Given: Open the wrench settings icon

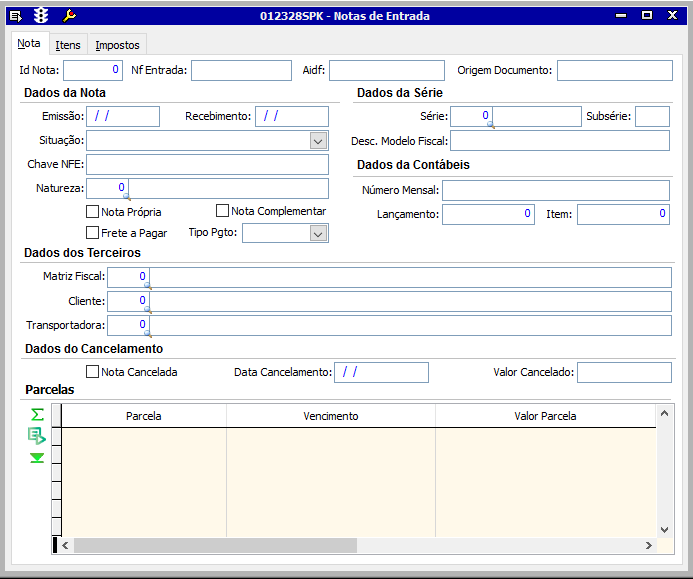Looking at the screenshot, I should tap(69, 15).
